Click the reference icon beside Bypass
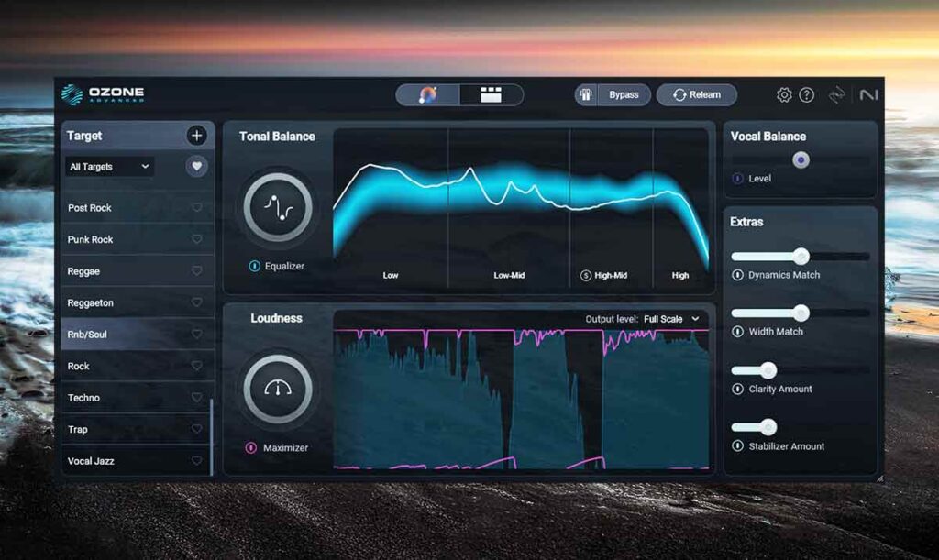 [585, 94]
